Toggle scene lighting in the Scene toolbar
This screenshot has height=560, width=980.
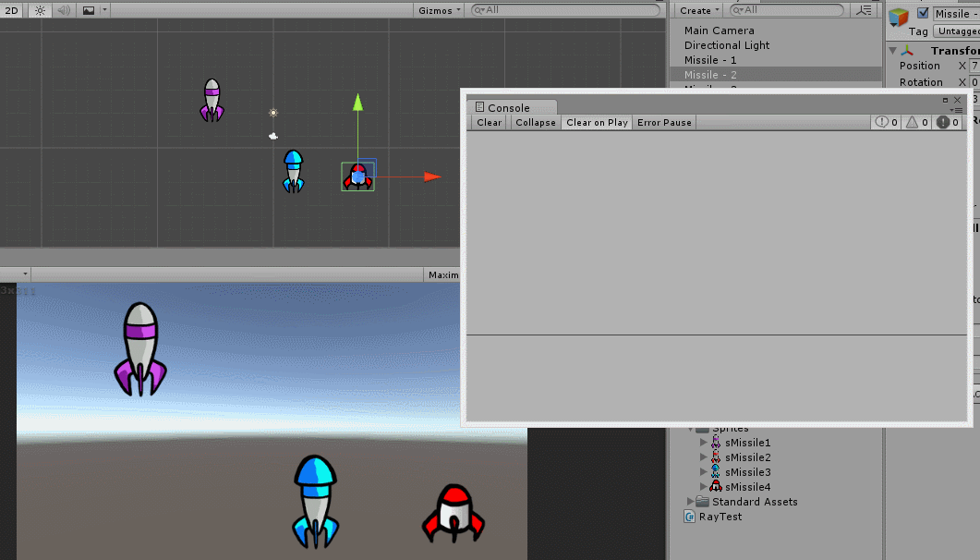39,10
